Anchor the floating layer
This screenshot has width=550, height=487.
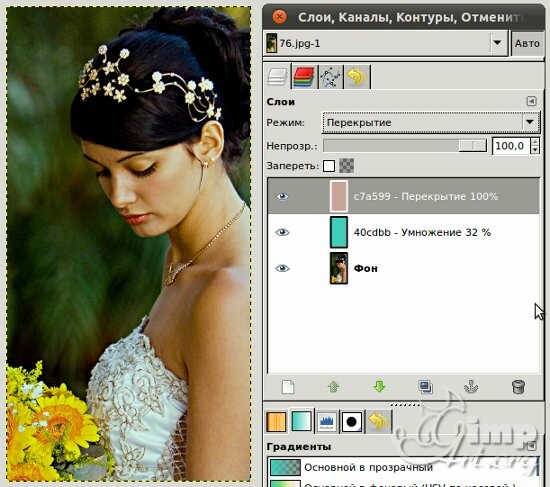coord(471,387)
